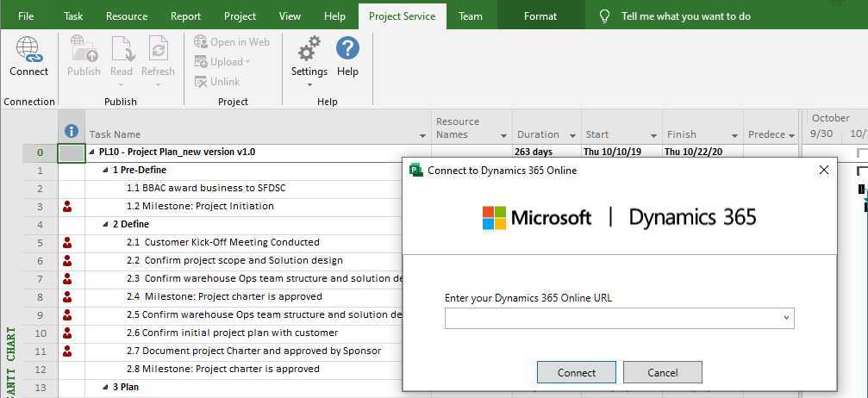Collapse the 1 Pre-Define summary task
Viewport: 868px width, 398px height.
(106, 170)
